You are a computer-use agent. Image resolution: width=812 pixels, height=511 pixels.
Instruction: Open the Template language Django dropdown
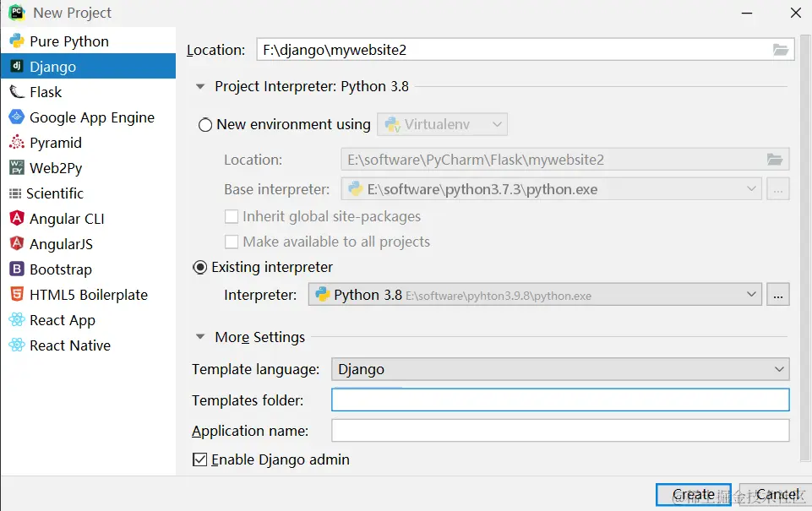coord(560,369)
